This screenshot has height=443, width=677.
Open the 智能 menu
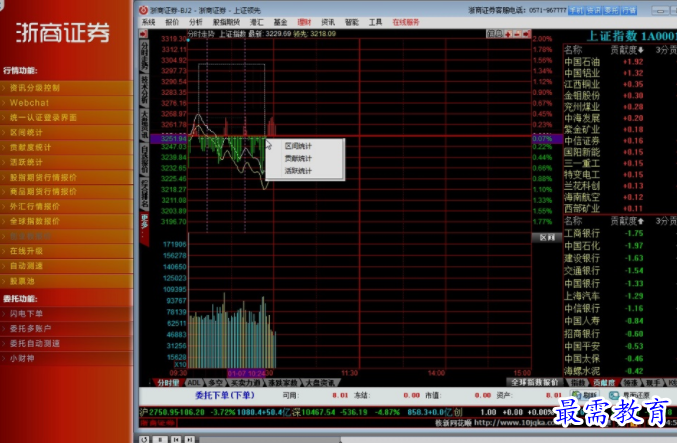pyautogui.click(x=352, y=22)
